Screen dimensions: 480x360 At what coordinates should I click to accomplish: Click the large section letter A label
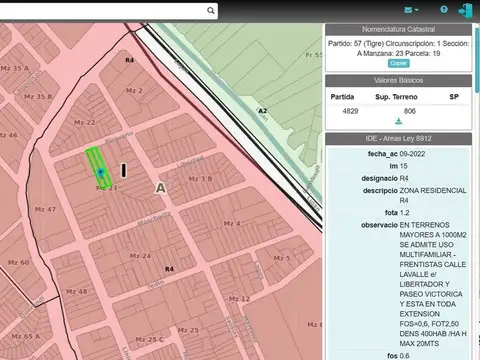pos(161,188)
